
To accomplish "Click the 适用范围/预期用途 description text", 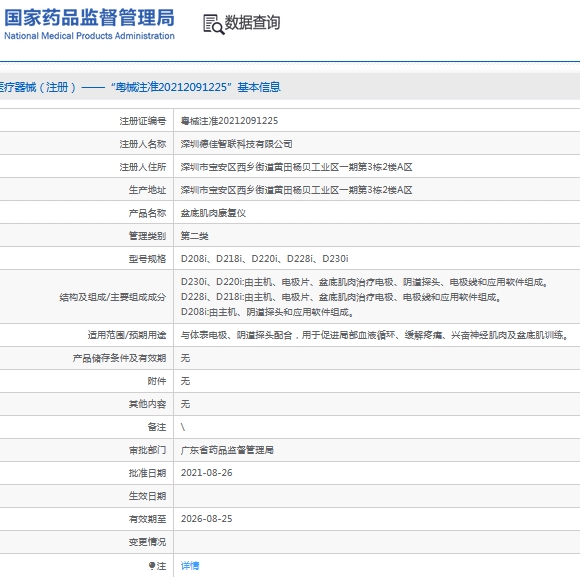I will pos(374,335).
